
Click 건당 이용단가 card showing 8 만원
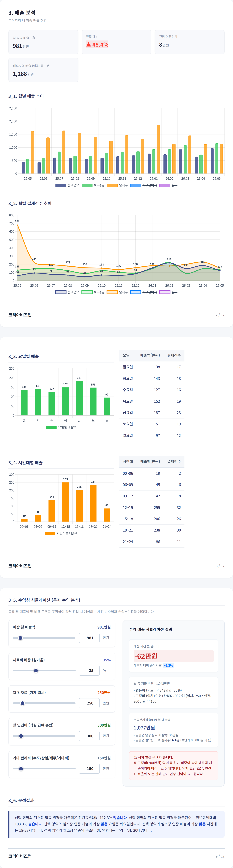pyautogui.click(x=190, y=42)
